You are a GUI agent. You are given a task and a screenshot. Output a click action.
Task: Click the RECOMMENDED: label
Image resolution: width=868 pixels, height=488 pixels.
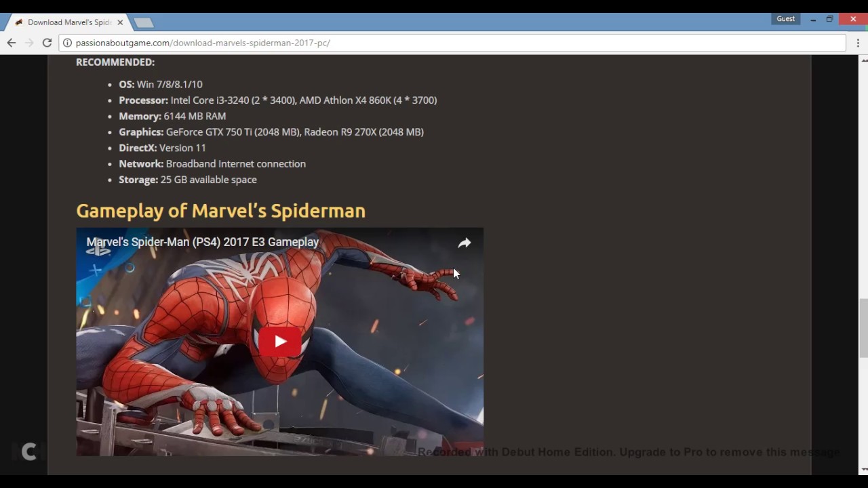(x=115, y=62)
